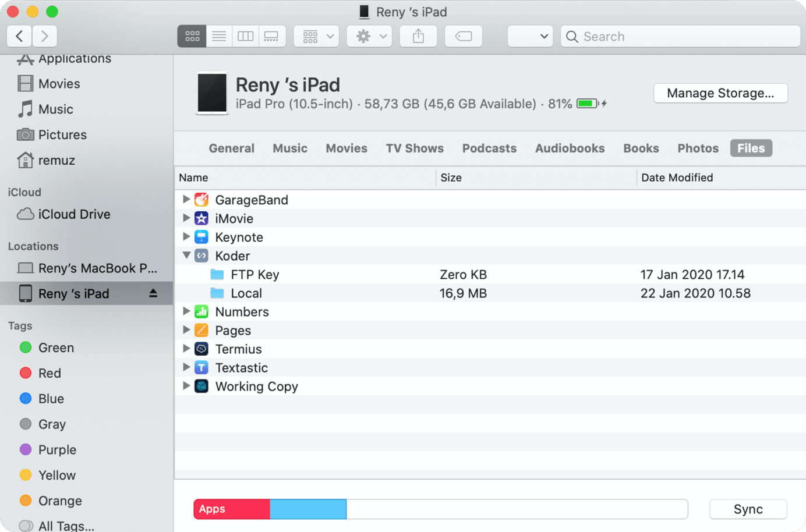Expand the Termius row
This screenshot has height=532, width=806.
coord(186,348)
